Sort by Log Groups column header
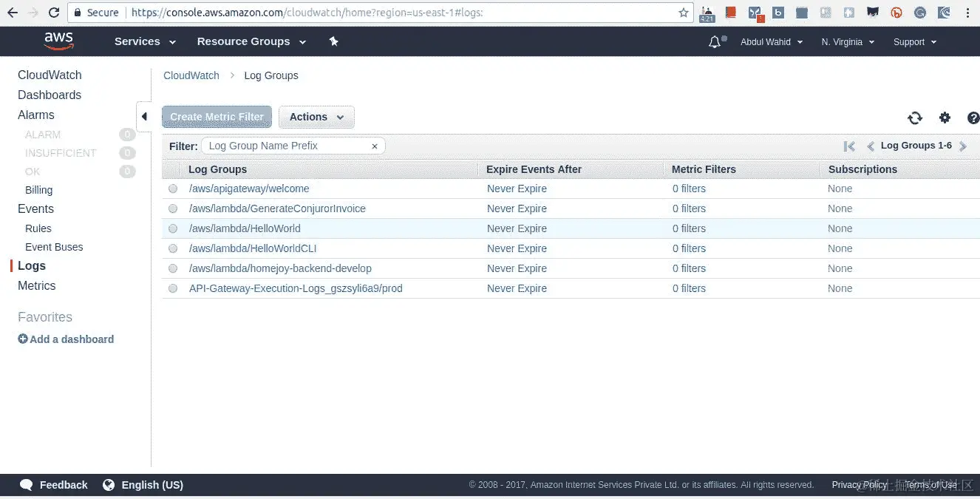This screenshot has height=499, width=980. tap(217, 169)
